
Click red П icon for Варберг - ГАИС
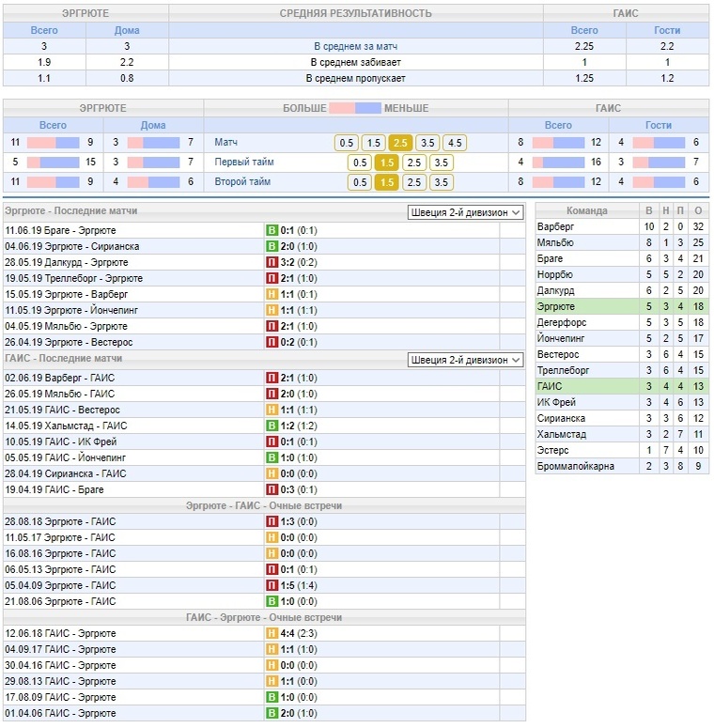[272, 378]
